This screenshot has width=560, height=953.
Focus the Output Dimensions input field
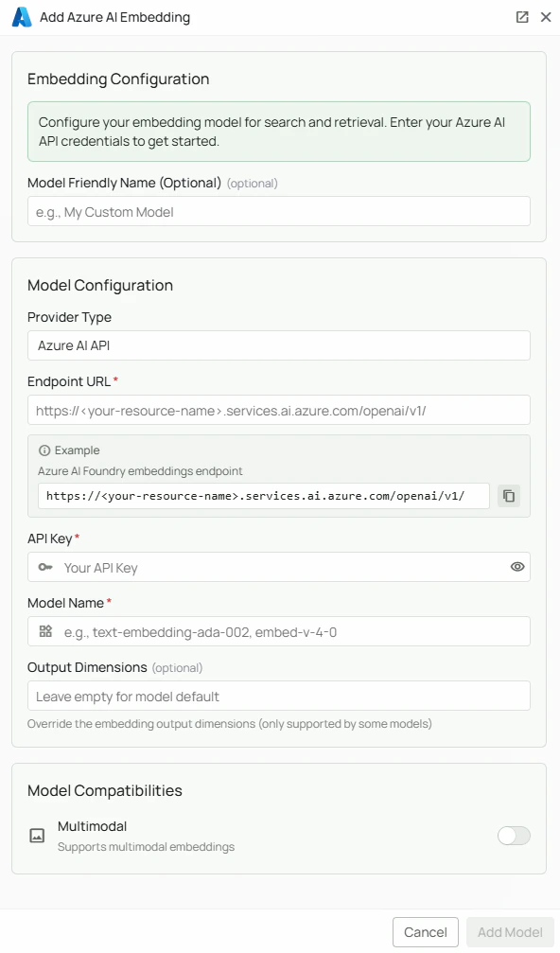pos(279,696)
